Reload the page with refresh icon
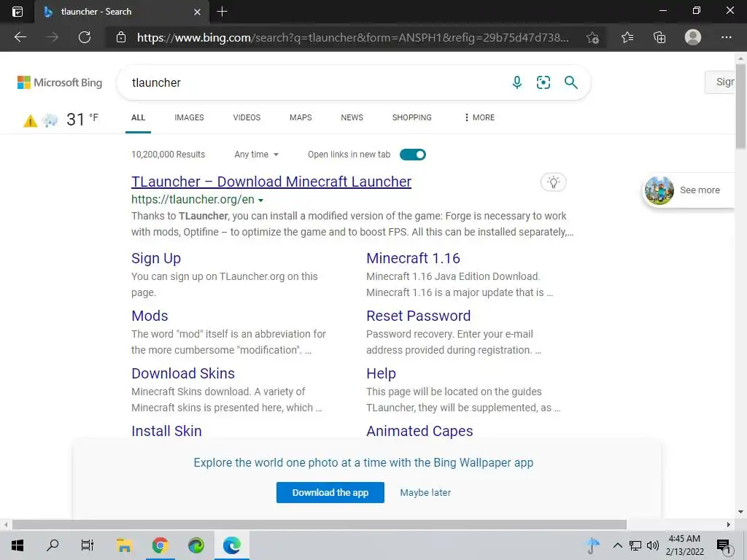The width and height of the screenshot is (747, 560). click(x=85, y=37)
